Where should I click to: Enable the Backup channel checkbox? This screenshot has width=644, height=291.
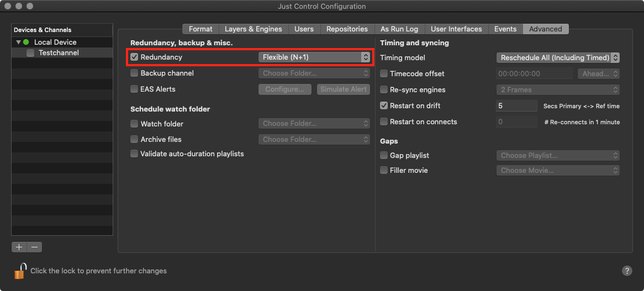click(134, 73)
